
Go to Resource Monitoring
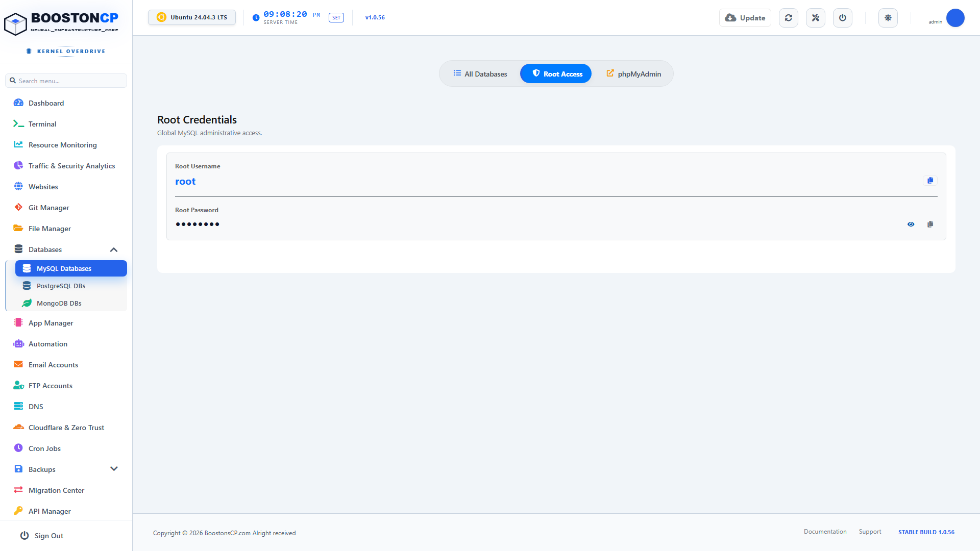click(66, 145)
